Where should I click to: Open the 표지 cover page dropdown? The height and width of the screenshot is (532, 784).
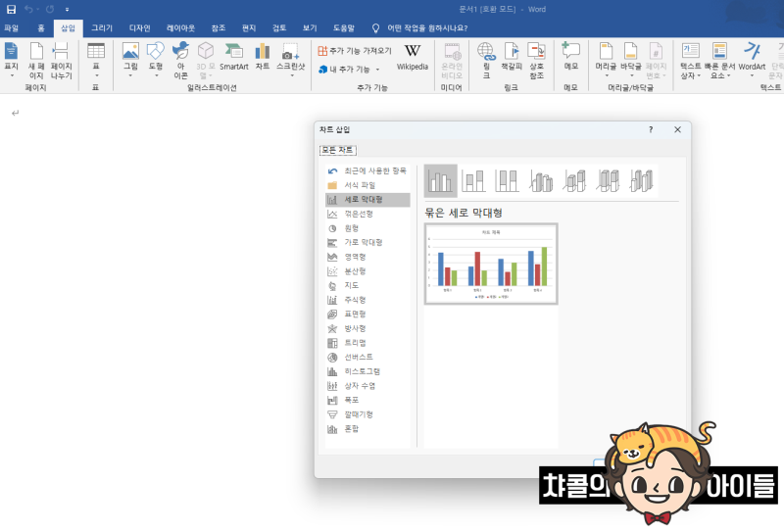click(11, 61)
